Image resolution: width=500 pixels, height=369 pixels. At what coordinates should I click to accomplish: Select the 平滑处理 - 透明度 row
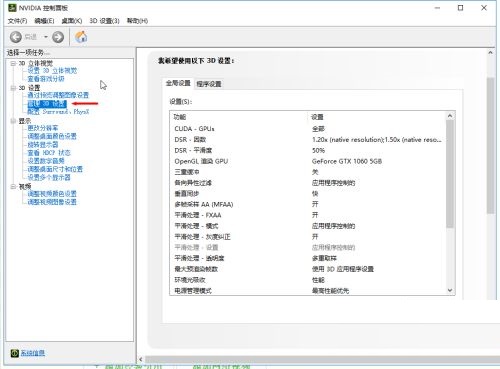coord(308,258)
